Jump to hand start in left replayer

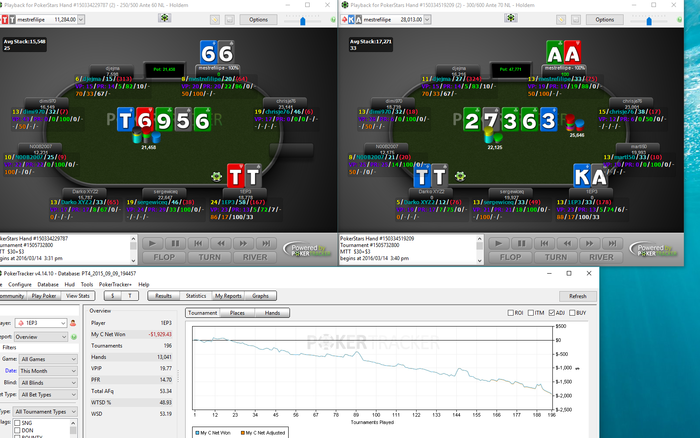tap(198, 243)
